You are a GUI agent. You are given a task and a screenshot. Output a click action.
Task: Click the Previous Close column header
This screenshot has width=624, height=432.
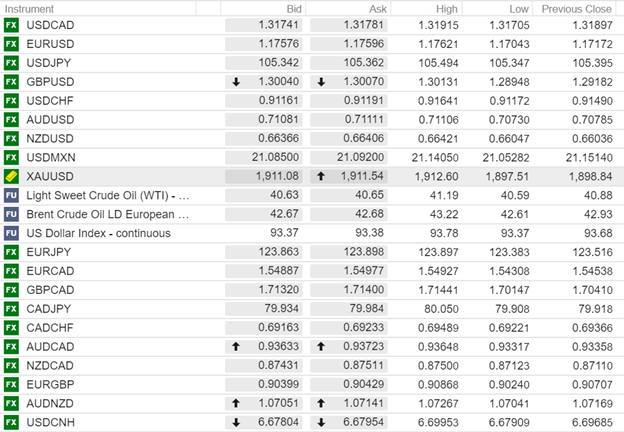click(x=577, y=8)
